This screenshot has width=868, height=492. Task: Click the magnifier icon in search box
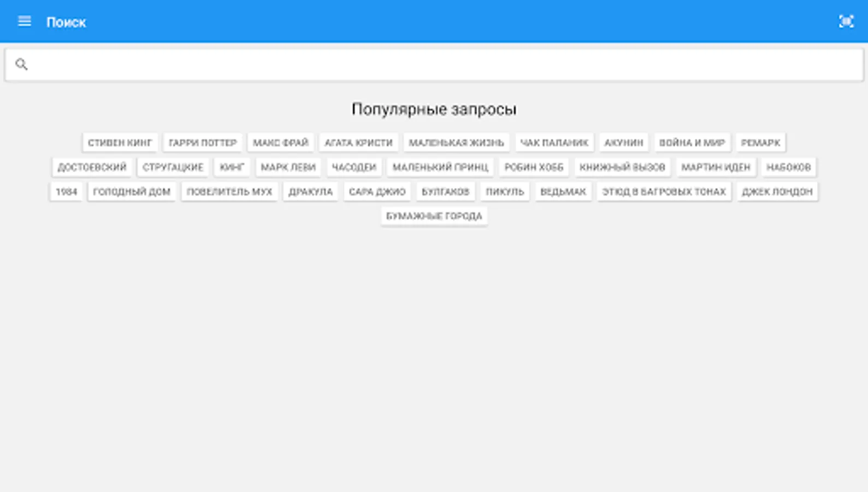[21, 65]
